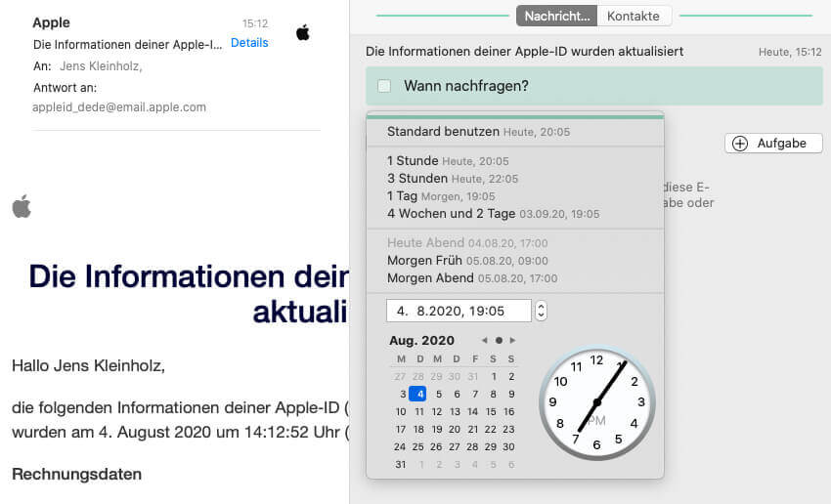Viewport: 831px width, 504px height.
Task: Select August 31 in the calendar
Action: (x=400, y=464)
